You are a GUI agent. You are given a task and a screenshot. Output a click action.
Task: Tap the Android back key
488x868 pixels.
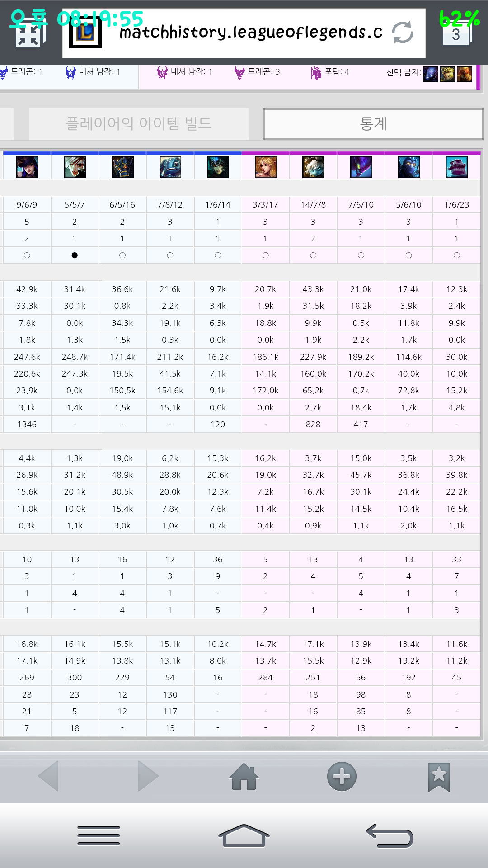(x=389, y=835)
